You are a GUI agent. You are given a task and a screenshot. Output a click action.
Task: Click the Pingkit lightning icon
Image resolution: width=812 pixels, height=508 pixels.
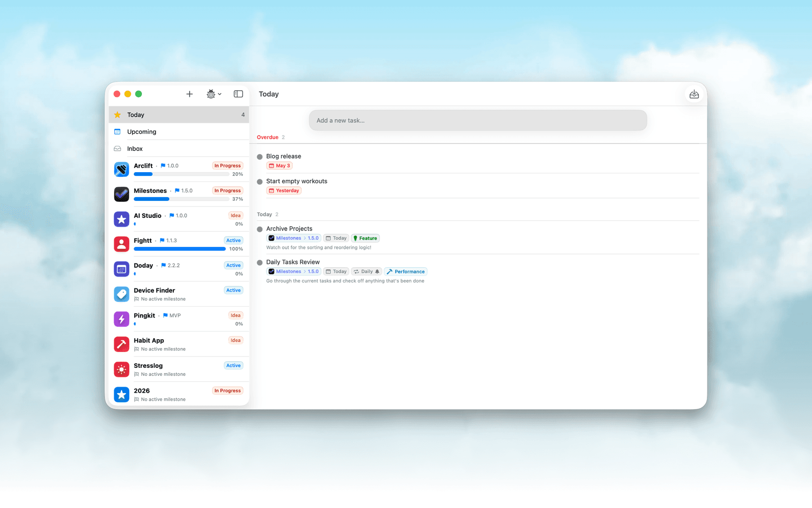tap(122, 319)
